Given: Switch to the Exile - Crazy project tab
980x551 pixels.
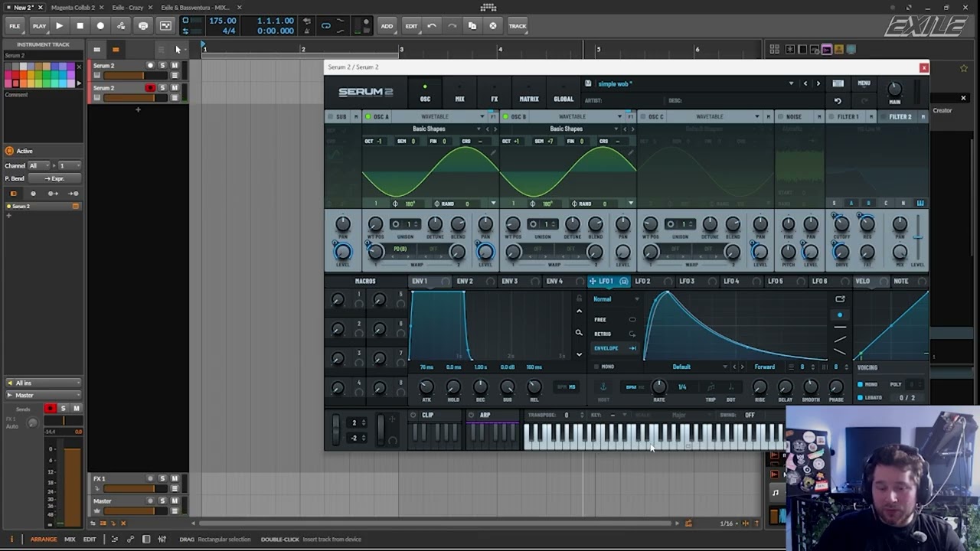Looking at the screenshot, I should point(127,8).
